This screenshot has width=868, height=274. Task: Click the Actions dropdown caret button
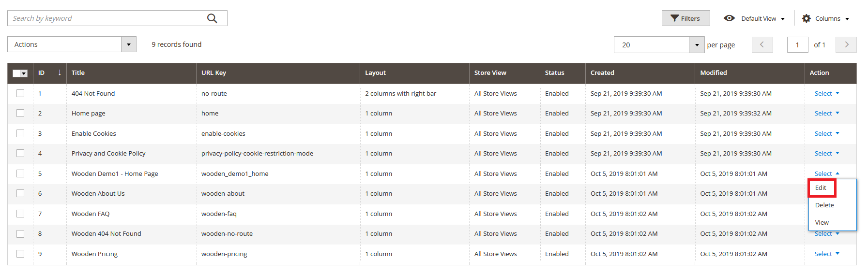pyautogui.click(x=129, y=44)
